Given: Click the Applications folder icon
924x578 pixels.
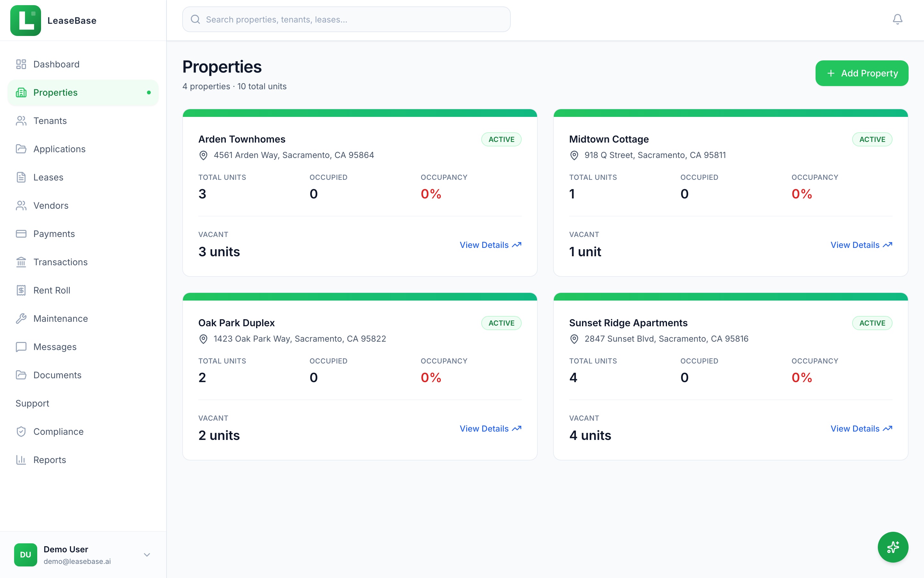Looking at the screenshot, I should coord(21,149).
